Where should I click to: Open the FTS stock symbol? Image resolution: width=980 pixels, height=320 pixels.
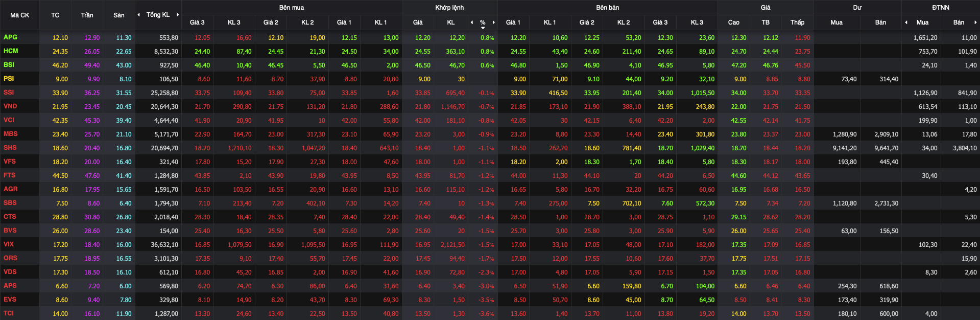[x=9, y=175]
